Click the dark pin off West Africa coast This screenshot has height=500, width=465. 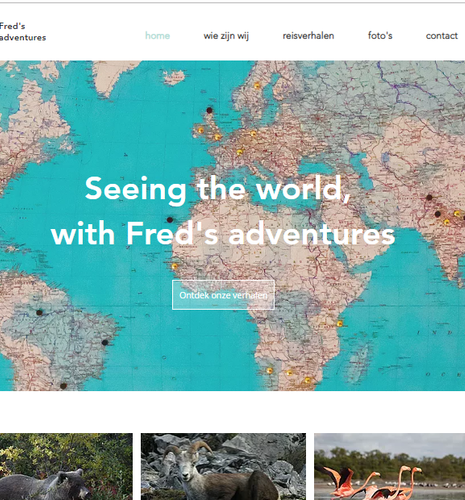coord(170,220)
